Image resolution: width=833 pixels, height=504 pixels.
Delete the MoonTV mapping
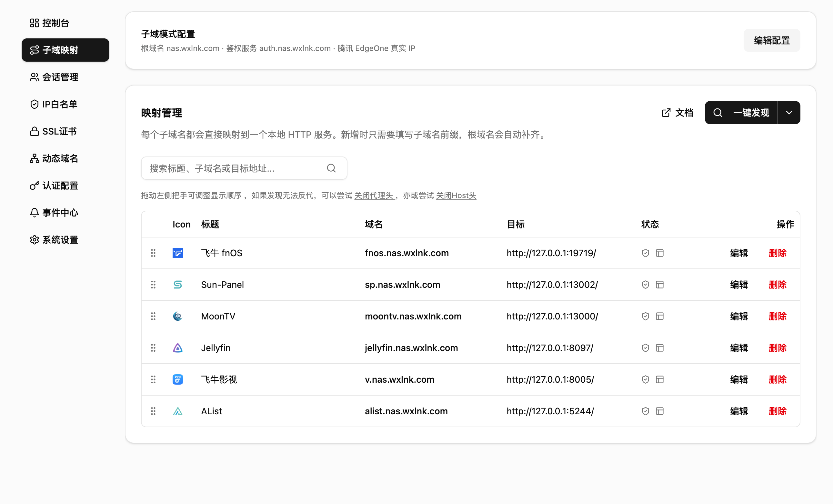(777, 316)
